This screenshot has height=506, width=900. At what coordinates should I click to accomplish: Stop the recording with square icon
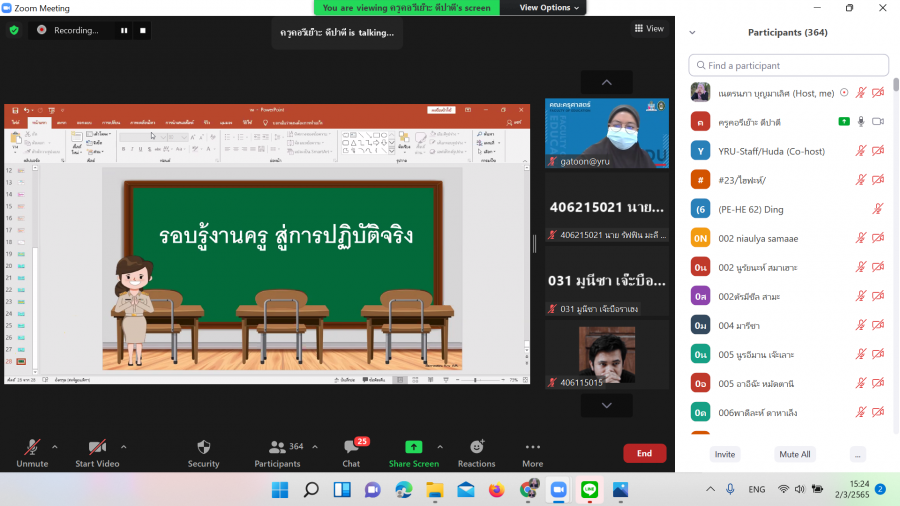143,30
